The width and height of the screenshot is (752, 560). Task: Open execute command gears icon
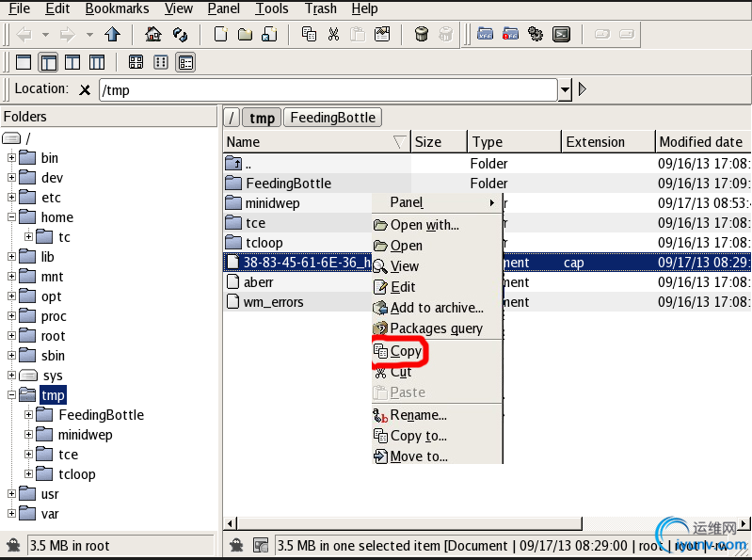pos(536,35)
